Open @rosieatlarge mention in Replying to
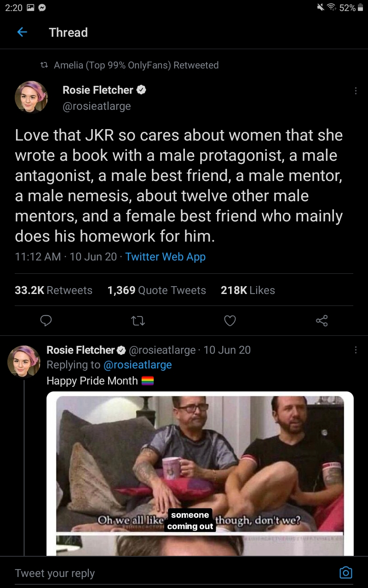This screenshot has width=368, height=588. 138,365
